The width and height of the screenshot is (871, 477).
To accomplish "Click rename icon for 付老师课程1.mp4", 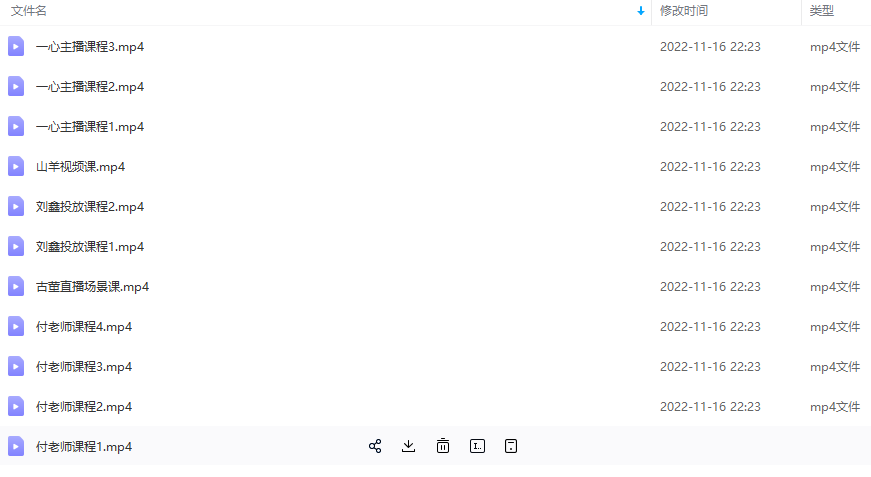I will (477, 446).
